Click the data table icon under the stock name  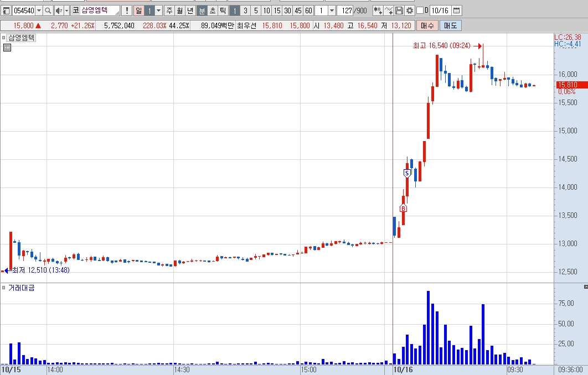(x=7, y=48)
